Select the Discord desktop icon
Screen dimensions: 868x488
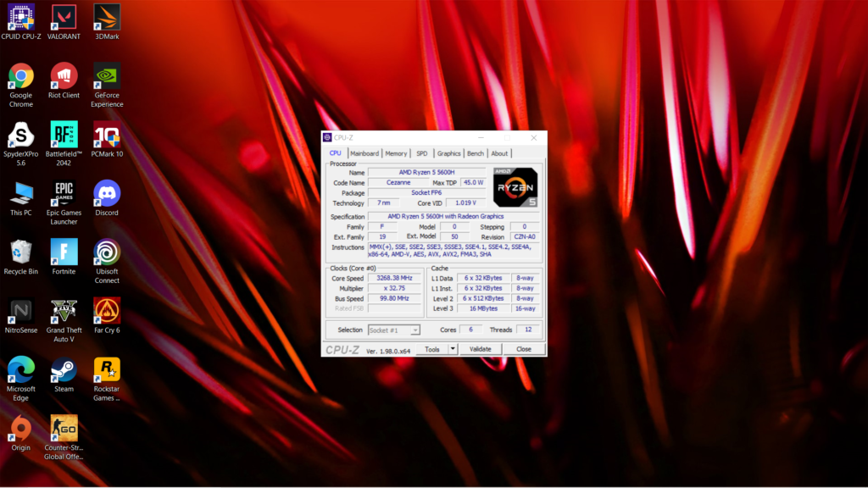click(x=107, y=198)
